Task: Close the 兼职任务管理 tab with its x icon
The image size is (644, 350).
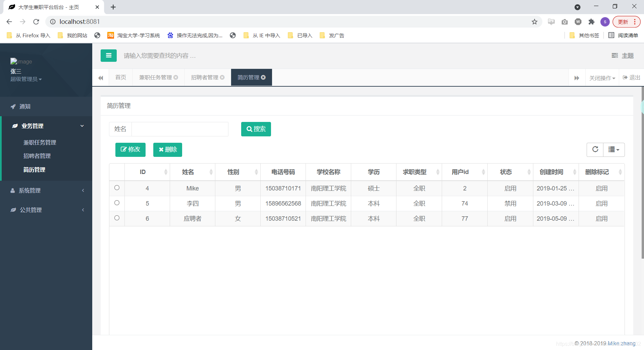Action: click(x=176, y=77)
